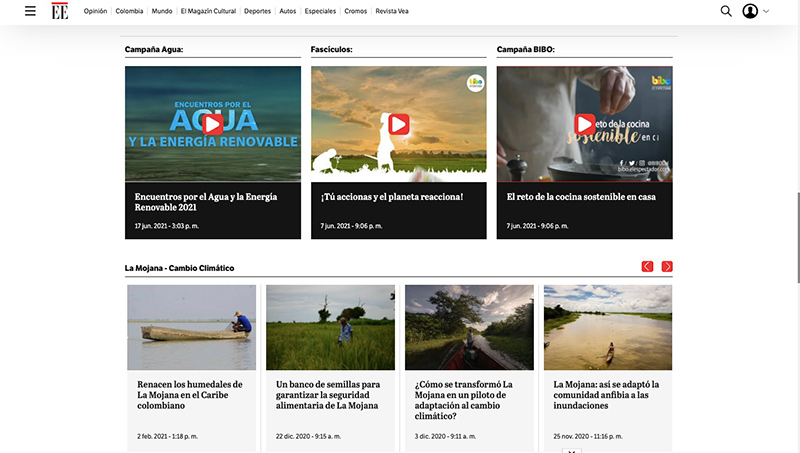Open the search magnifier icon

pos(726,11)
